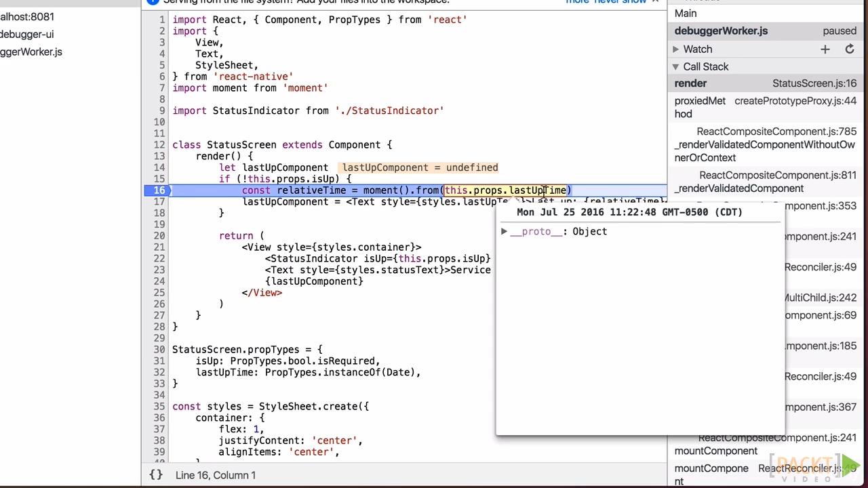The image size is (868, 488).
Task: Click line number 35 in the gutter
Action: (159, 406)
